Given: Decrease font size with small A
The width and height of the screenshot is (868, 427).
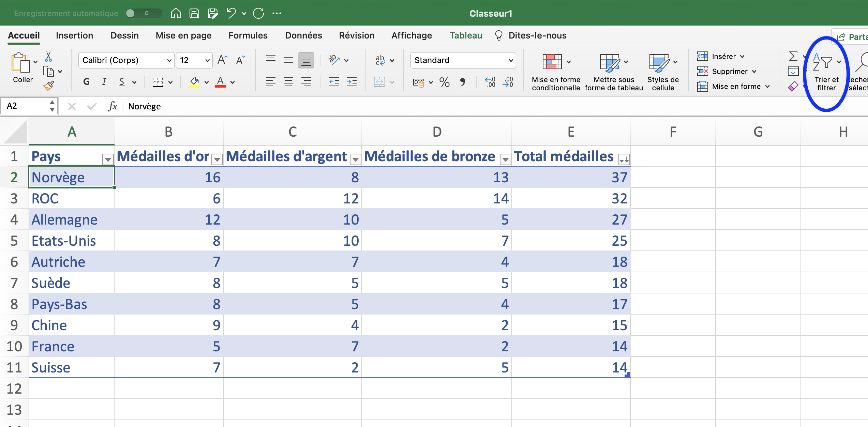Looking at the screenshot, I should coord(240,60).
